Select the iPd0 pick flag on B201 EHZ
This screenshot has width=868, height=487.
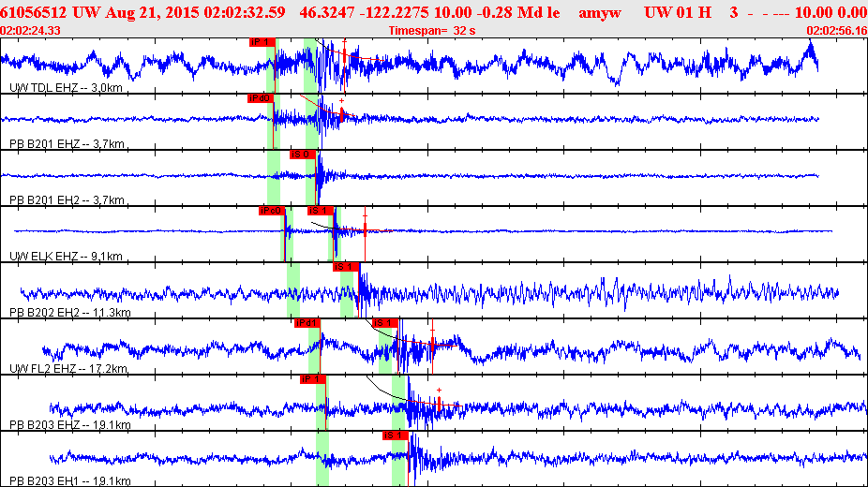pos(261,98)
